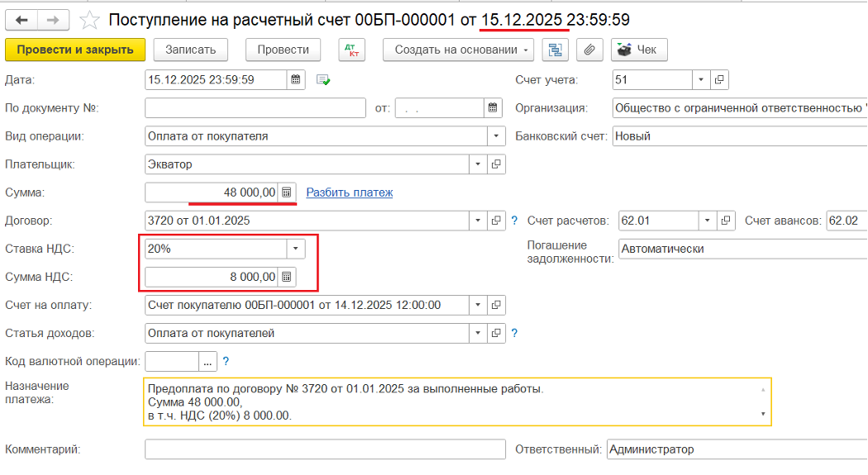Click the back navigation arrow
The image size is (868, 475).
tap(21, 19)
